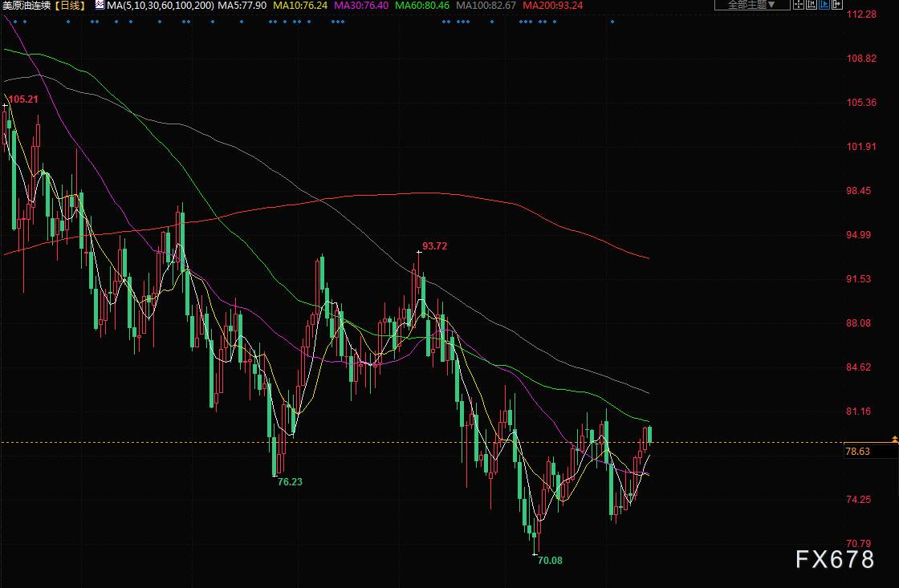This screenshot has height=588, width=899.
Task: Select the gray MA100:82.67 value
Action: 486,6
